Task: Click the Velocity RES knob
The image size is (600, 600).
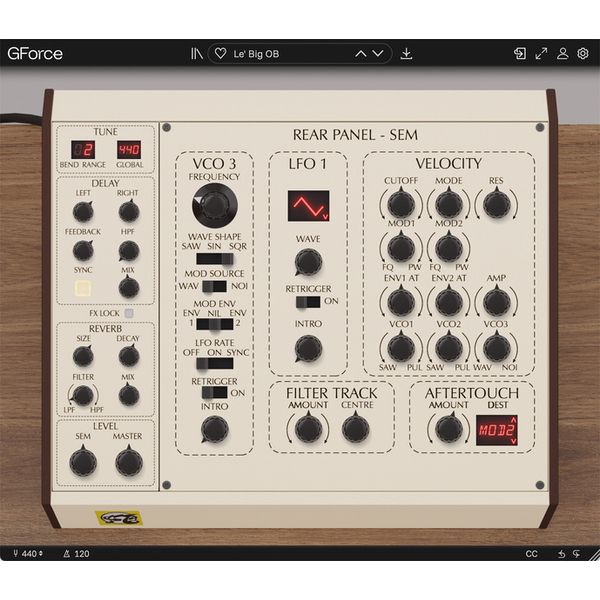Action: 496,204
